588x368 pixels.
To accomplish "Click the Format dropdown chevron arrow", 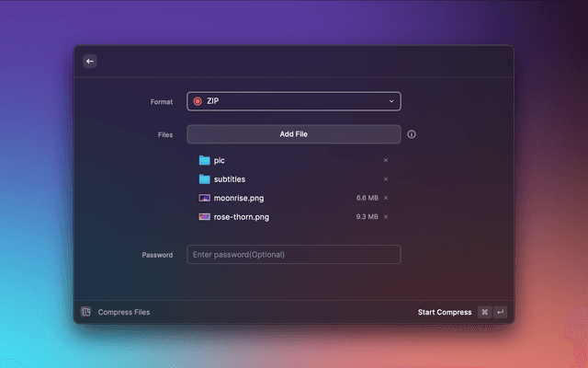I will (390, 101).
